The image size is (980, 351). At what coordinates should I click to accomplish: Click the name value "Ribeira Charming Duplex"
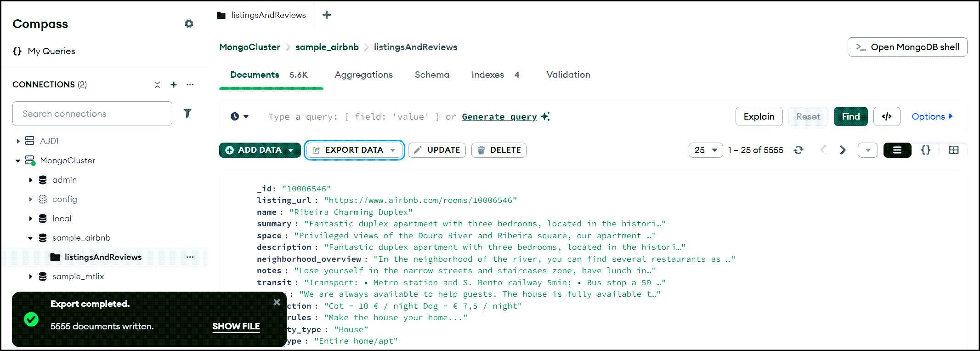351,212
